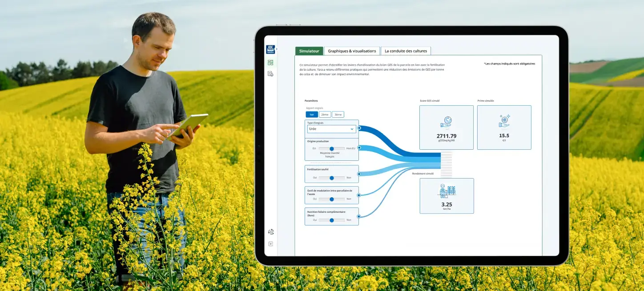Image resolution: width=644 pixels, height=291 pixels.
Task: Select the 3ème fertilizer application button
Action: pos(338,115)
